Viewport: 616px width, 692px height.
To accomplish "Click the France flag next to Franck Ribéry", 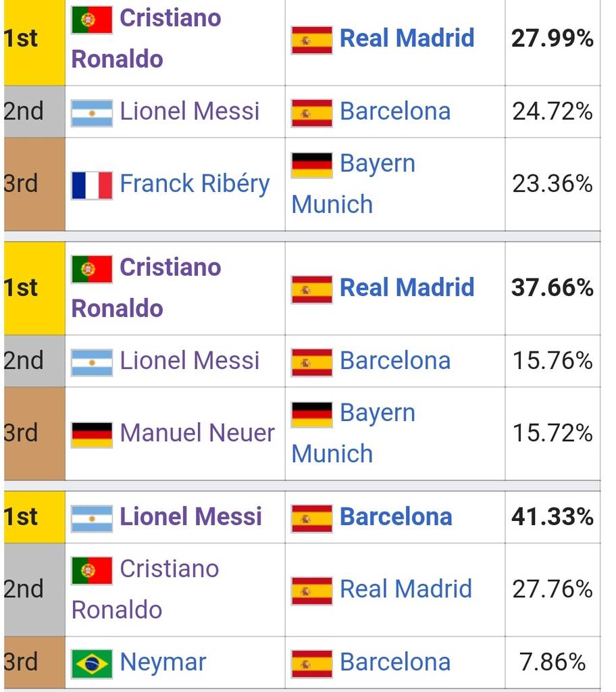I will [x=92, y=185].
